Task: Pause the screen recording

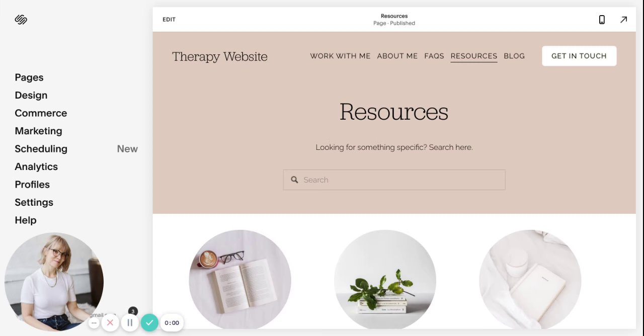Action: coord(130,322)
